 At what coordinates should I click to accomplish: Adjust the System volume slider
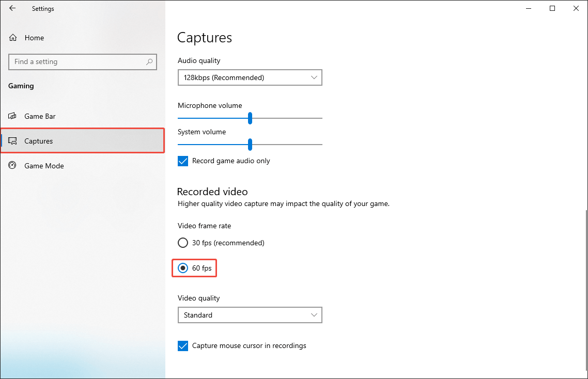[250, 145]
